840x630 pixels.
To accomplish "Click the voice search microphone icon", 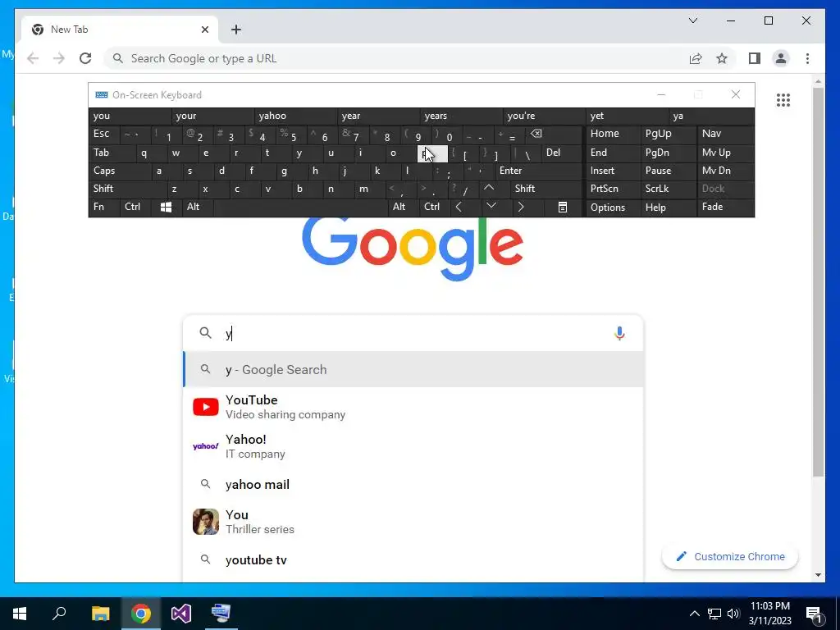I will (x=619, y=333).
